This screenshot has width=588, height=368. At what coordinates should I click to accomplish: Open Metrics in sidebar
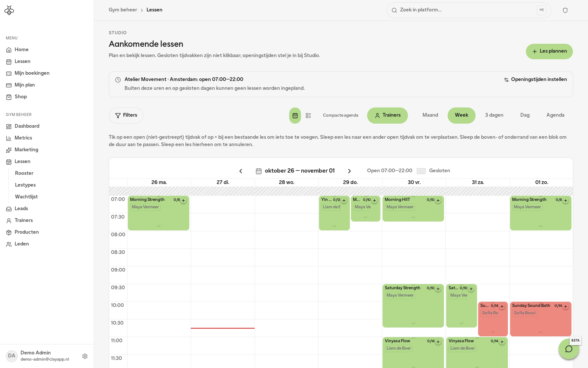[23, 138]
